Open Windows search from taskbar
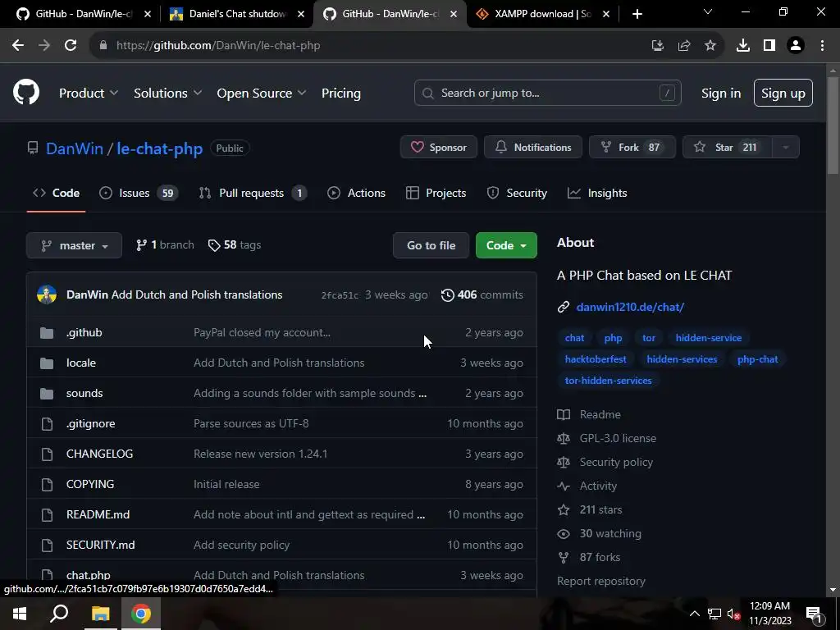 coord(59,614)
